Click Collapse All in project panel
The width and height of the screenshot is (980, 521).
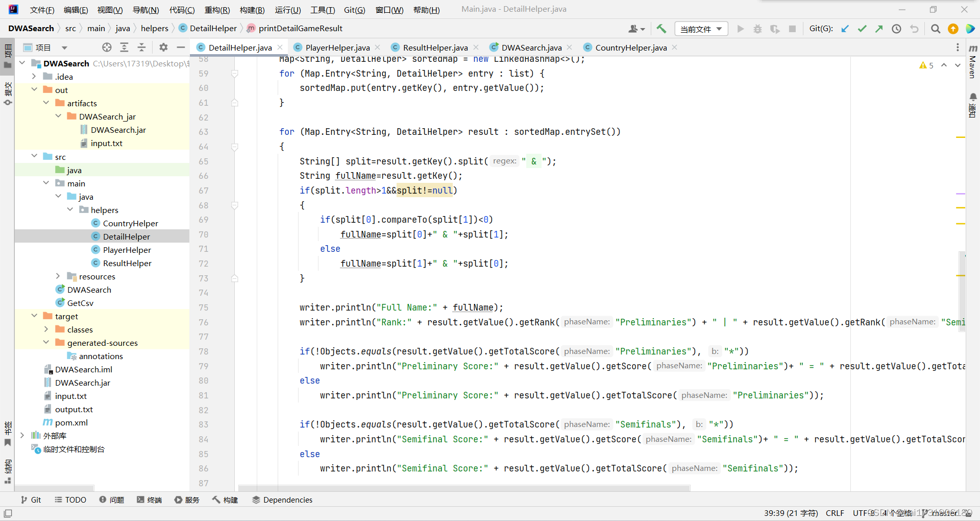click(141, 48)
